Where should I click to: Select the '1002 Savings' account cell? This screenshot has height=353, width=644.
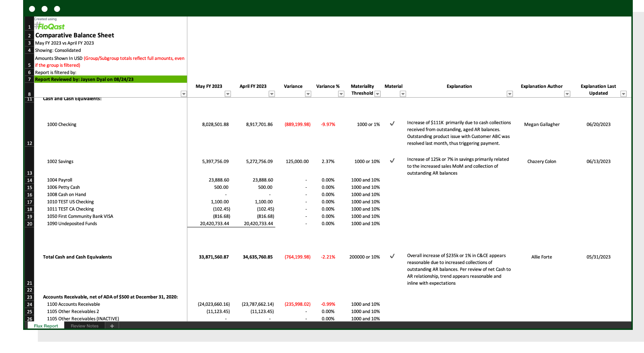(x=60, y=161)
